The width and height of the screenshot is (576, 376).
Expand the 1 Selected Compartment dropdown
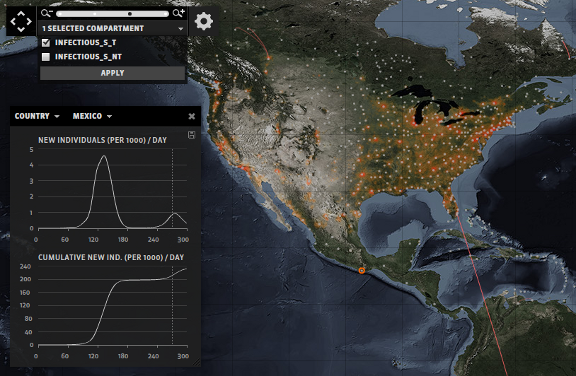coord(112,28)
